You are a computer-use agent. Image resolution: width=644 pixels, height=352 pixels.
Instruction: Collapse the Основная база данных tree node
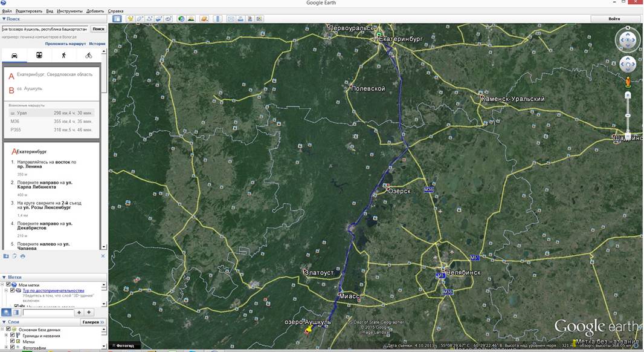coord(2,330)
